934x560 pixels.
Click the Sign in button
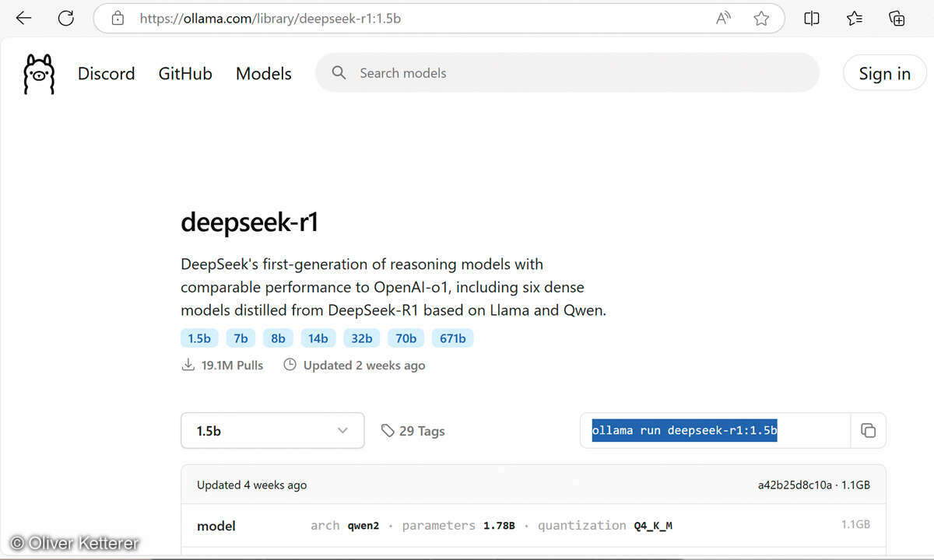(x=885, y=73)
